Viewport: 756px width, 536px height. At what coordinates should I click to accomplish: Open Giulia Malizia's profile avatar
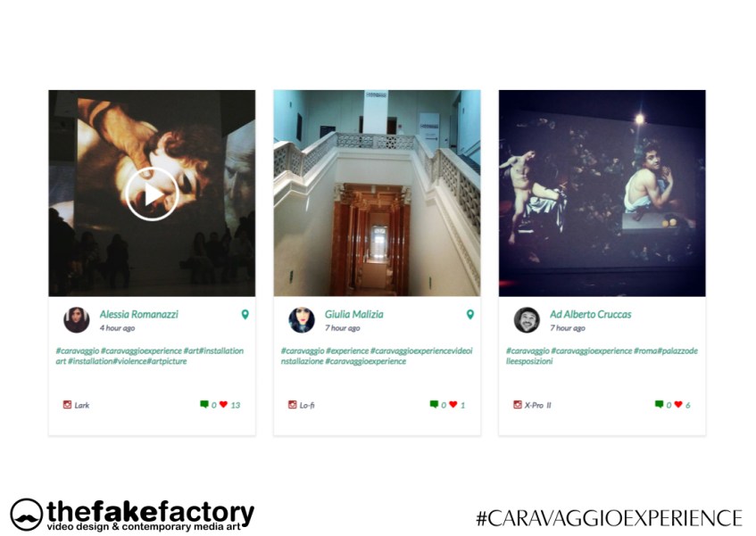click(302, 320)
